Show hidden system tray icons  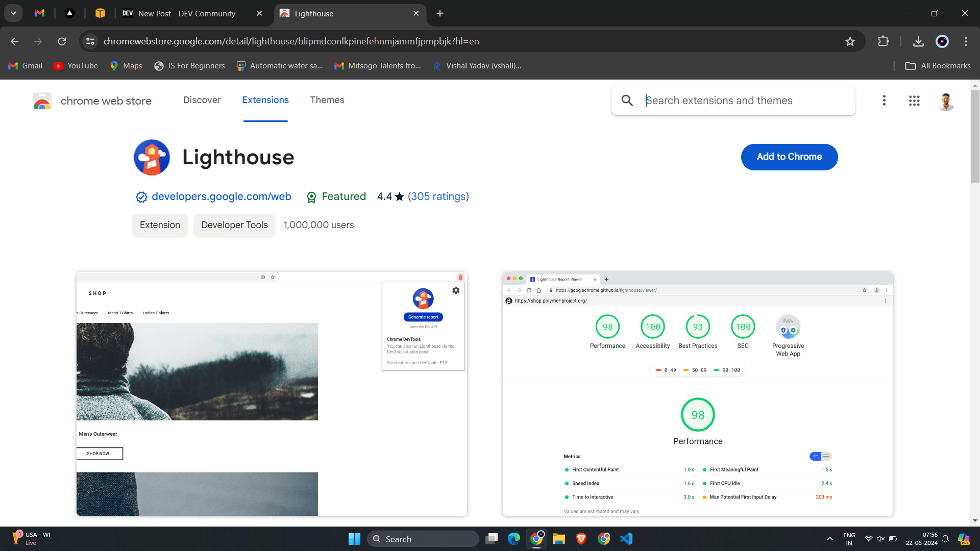click(x=829, y=539)
